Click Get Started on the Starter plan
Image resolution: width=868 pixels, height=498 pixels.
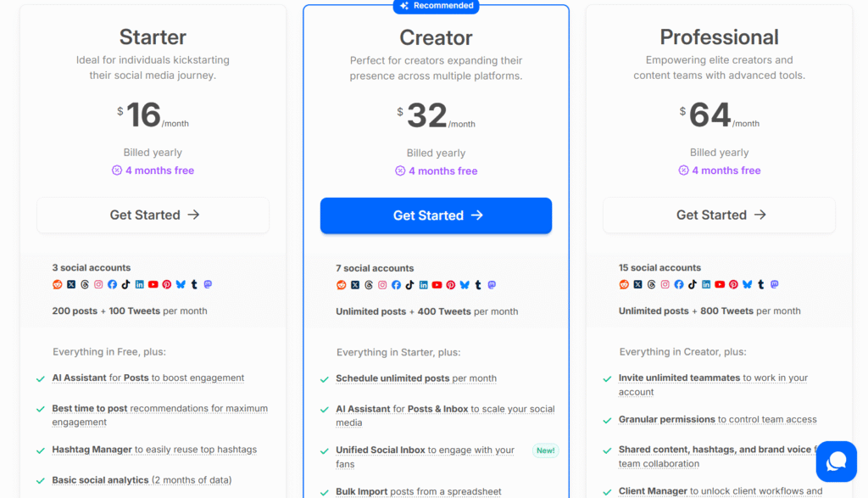[x=153, y=215]
